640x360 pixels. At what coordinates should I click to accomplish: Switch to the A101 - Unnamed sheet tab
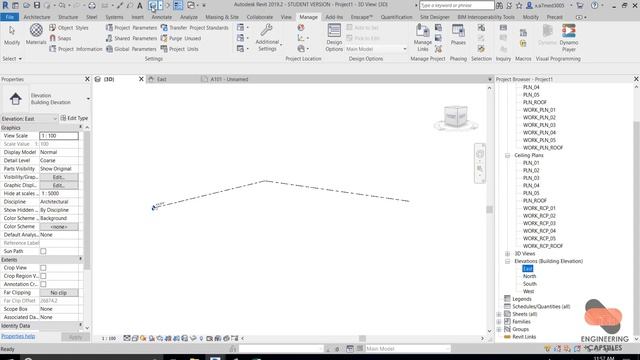(x=229, y=79)
